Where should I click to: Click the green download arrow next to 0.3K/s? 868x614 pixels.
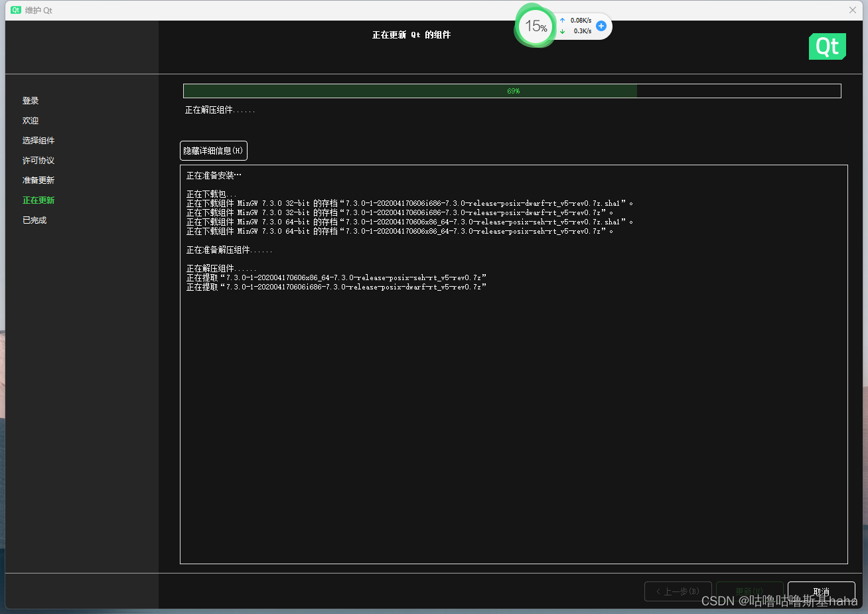click(561, 31)
